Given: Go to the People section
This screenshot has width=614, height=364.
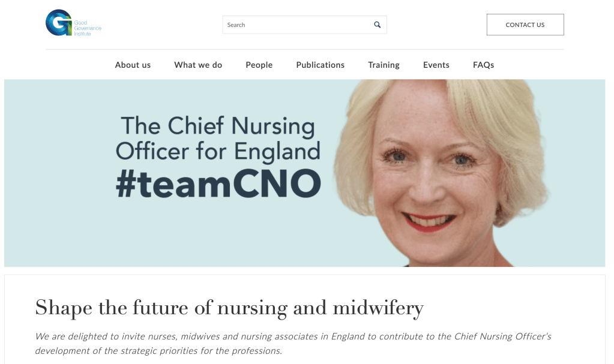Looking at the screenshot, I should coord(259,65).
